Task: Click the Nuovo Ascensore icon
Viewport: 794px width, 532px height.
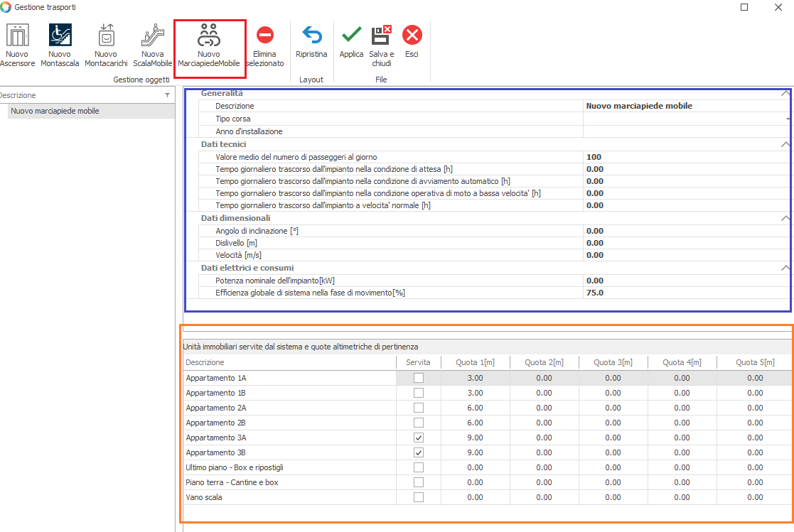Action: (x=17, y=36)
